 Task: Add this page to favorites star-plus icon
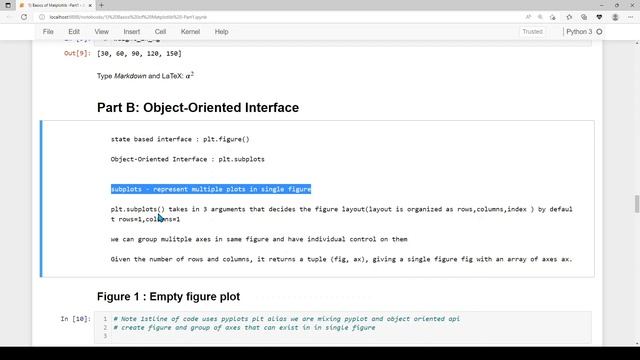pos(553,17)
